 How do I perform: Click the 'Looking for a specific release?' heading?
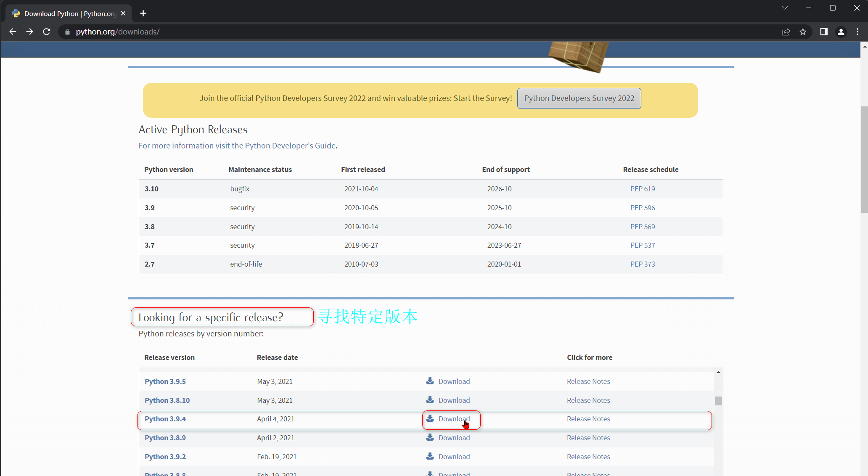(211, 317)
